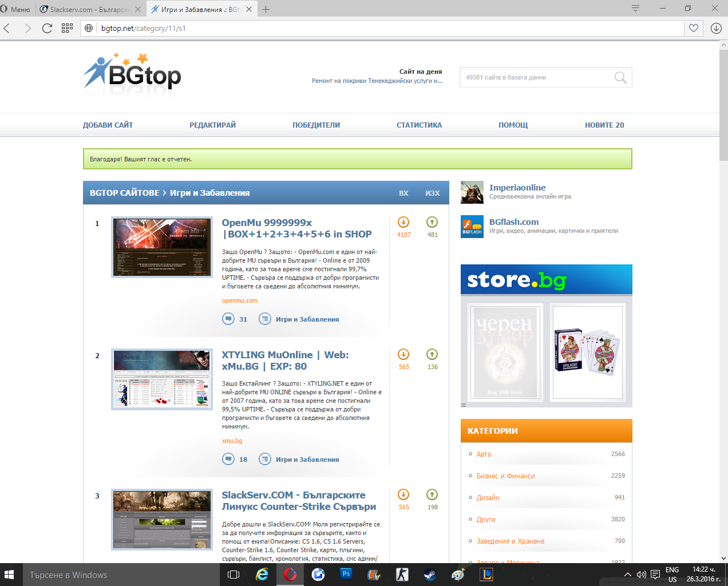
Task: Click OpenMu comments bubble icon
Action: 228,319
